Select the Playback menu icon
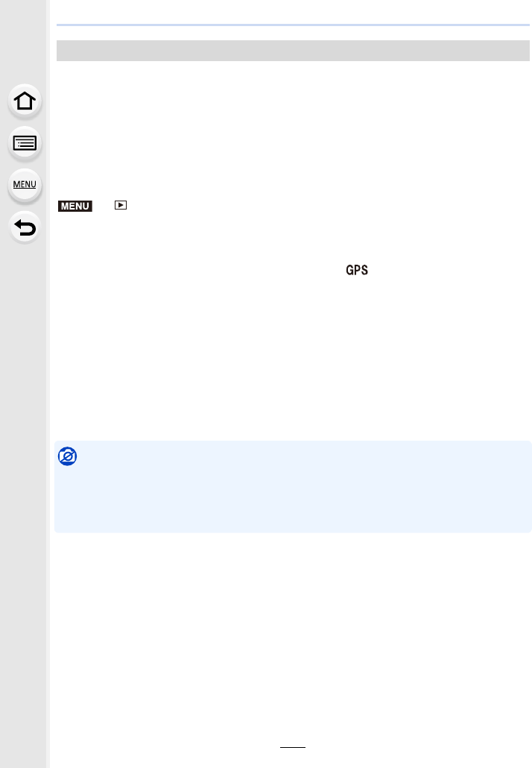 pos(121,205)
